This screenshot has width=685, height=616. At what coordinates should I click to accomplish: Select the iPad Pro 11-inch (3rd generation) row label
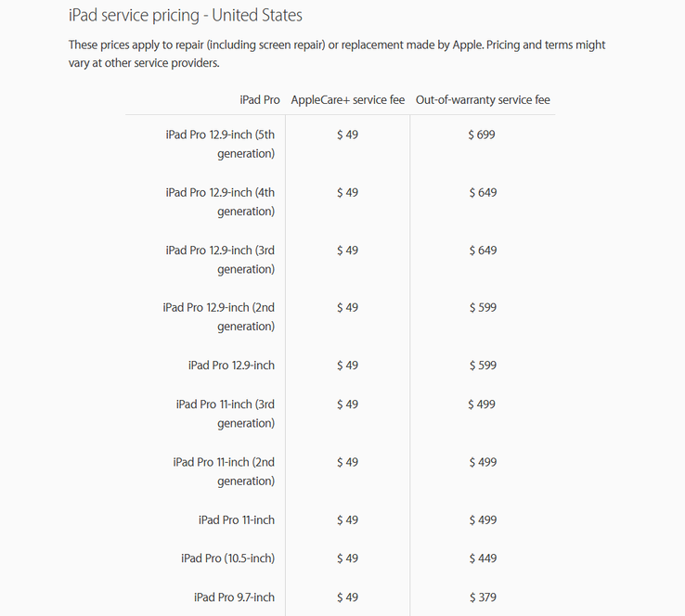(x=226, y=414)
